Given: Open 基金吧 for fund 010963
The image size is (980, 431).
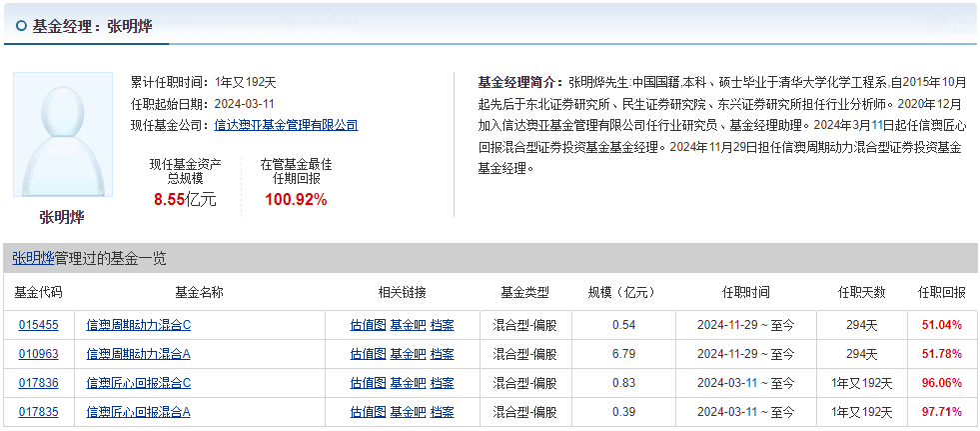Looking at the screenshot, I should click(x=409, y=354).
